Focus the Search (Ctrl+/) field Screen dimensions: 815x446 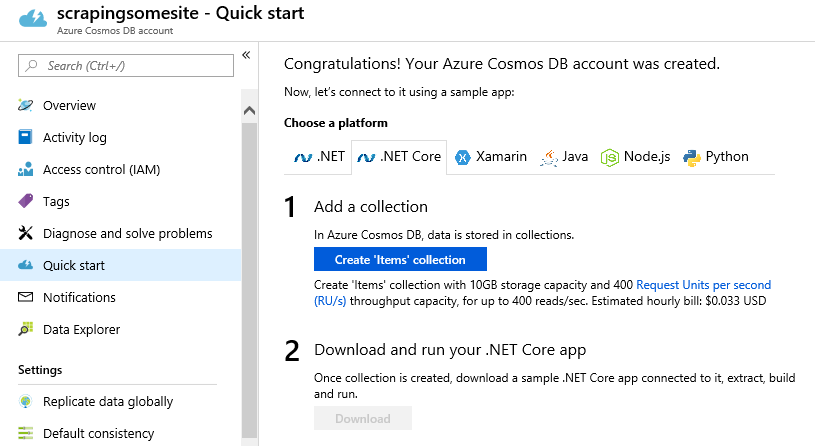click(x=126, y=65)
